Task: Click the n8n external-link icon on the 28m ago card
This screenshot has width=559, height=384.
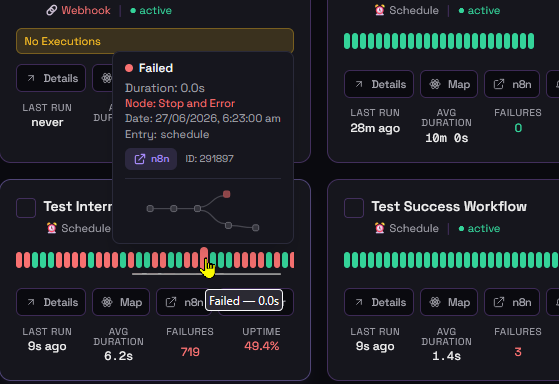Action: 499,84
